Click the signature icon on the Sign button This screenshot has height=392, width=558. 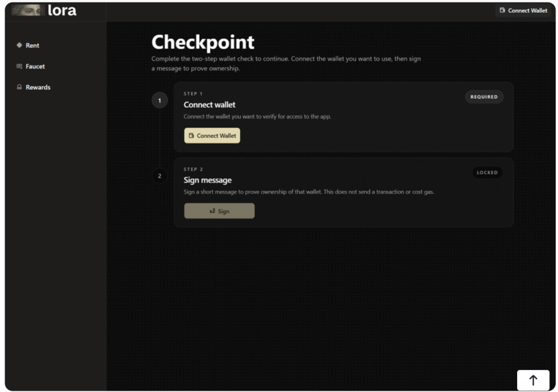click(x=212, y=210)
